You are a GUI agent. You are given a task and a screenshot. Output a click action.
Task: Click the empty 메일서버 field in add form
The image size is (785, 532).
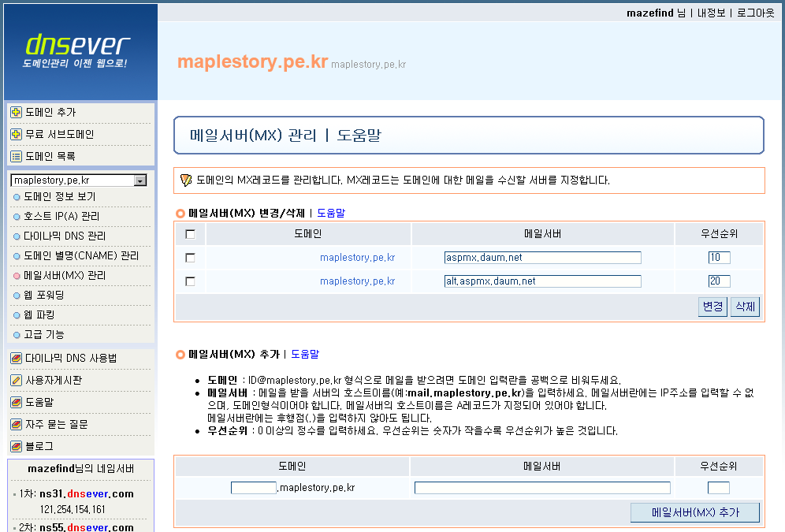[542, 488]
